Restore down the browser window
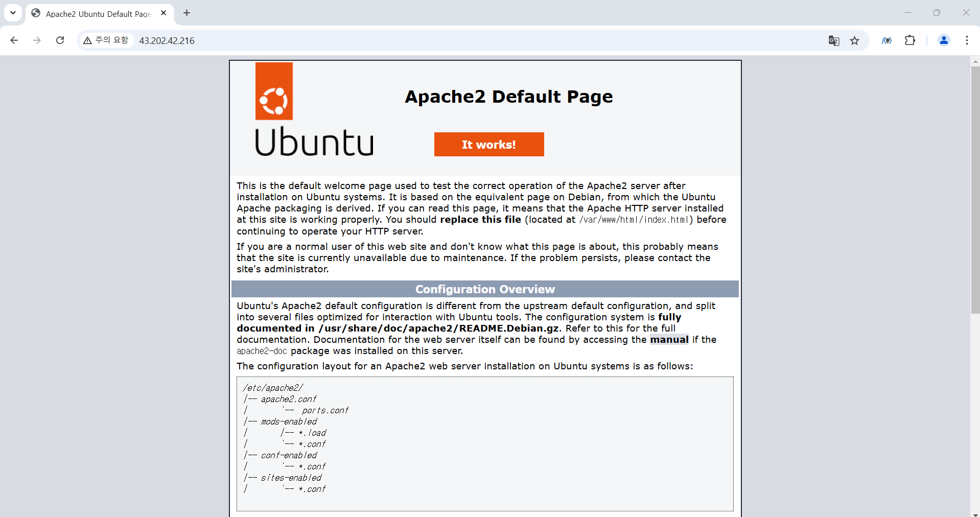 click(x=937, y=13)
